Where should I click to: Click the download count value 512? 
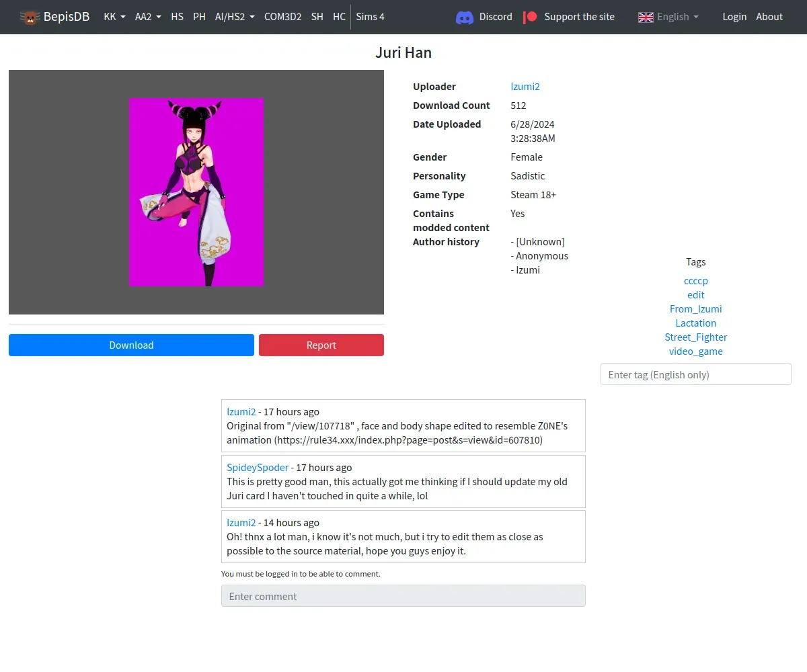[518, 106]
